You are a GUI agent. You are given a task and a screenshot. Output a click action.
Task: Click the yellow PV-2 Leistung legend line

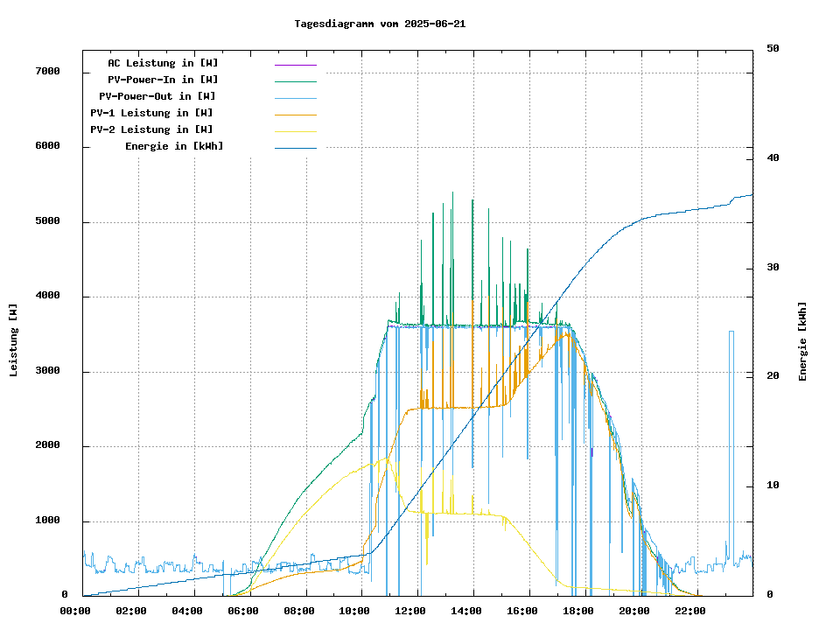coord(295,130)
